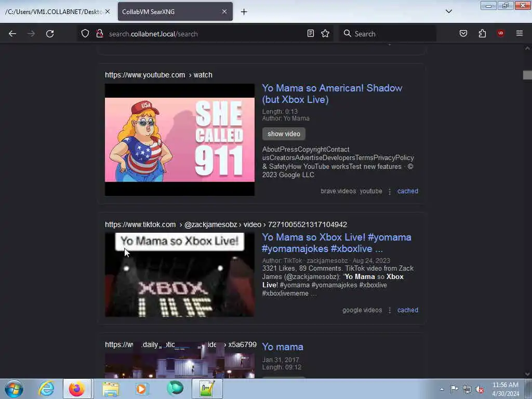Image resolution: width=532 pixels, height=399 pixels.
Task: Close the CollabVM SearXNG tab
Action: tap(224, 11)
